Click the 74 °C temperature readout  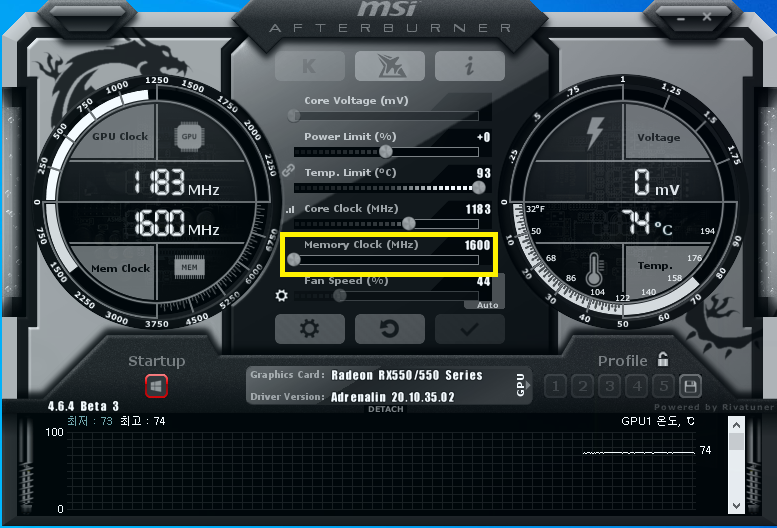coord(647,222)
